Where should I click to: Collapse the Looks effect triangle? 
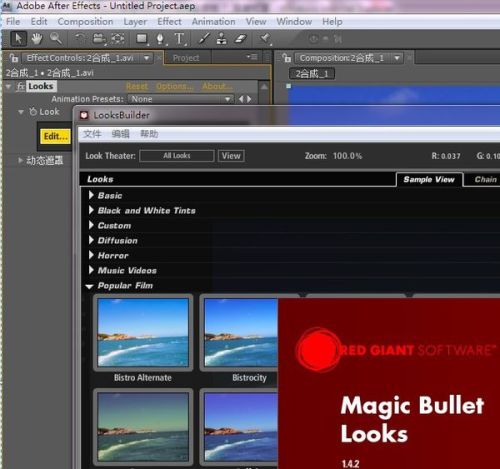(8, 87)
